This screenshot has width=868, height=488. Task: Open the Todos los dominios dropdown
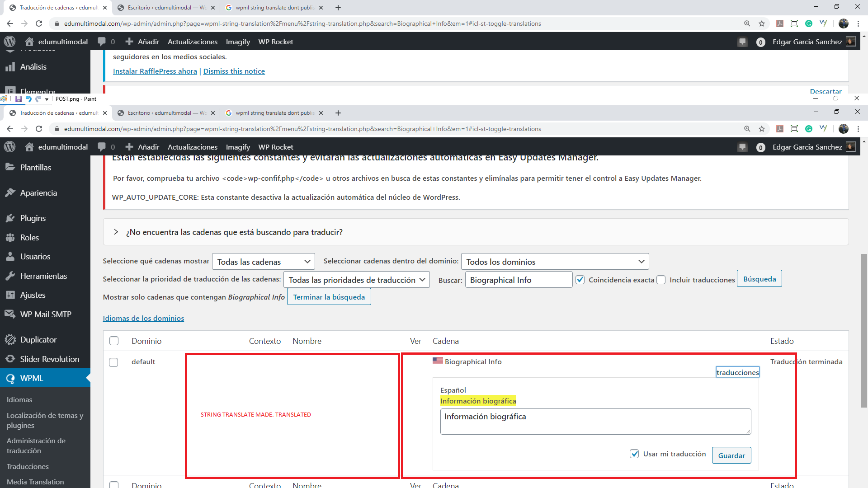(x=553, y=262)
